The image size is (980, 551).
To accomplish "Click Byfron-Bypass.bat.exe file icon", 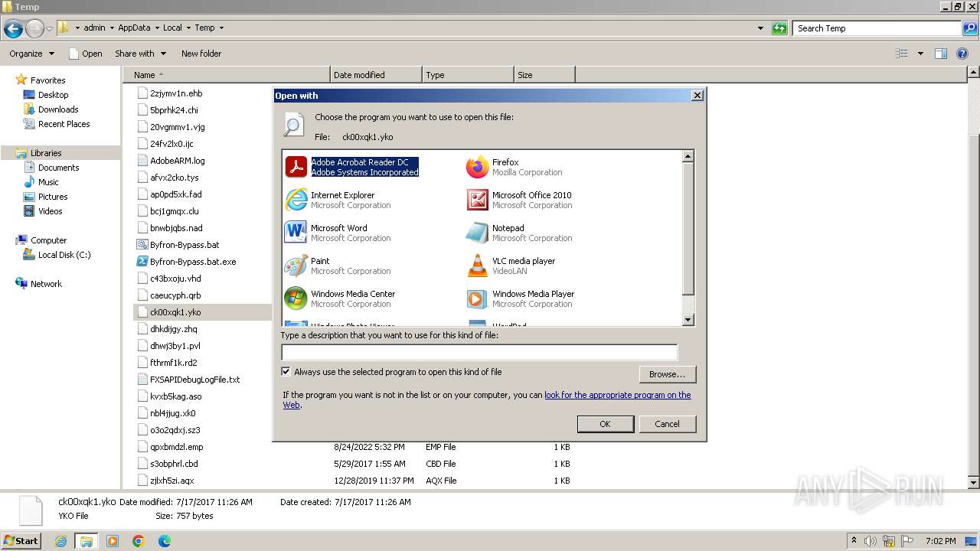I will coord(142,262).
